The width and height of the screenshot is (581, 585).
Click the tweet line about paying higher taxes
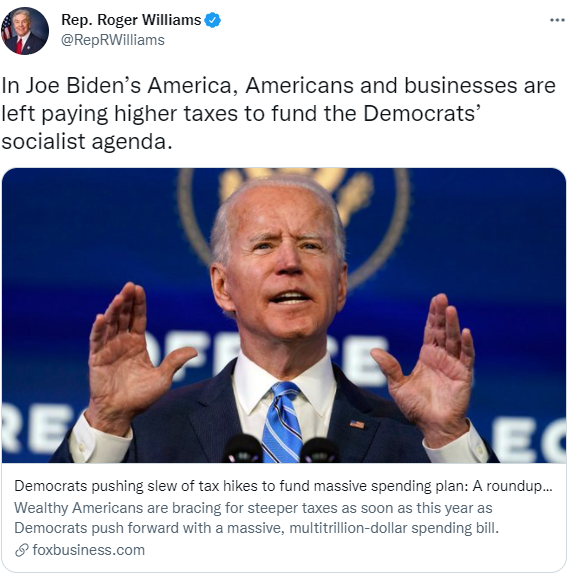tap(241, 113)
